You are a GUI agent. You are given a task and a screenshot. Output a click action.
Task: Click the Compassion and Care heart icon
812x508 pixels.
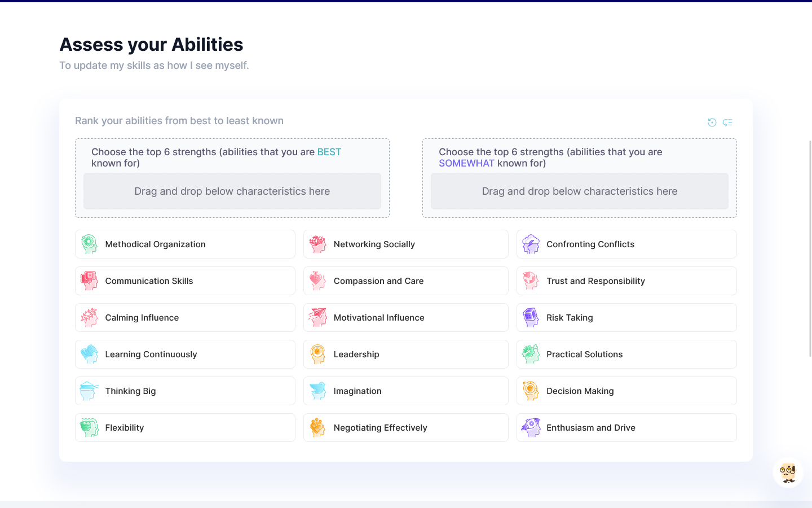(317, 281)
